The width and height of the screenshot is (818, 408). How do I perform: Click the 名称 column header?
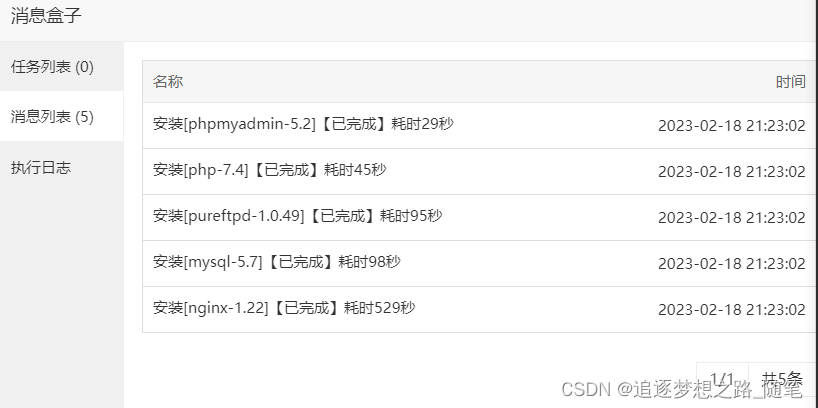tap(168, 82)
